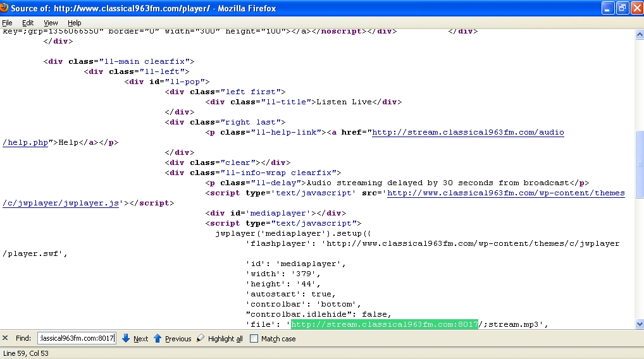Screen dimensions: 644x359
Task: Open the Help menu
Action: 75,23
